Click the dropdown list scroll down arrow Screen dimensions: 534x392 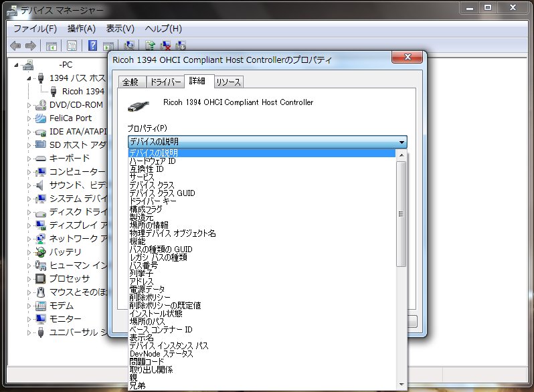[402, 385]
